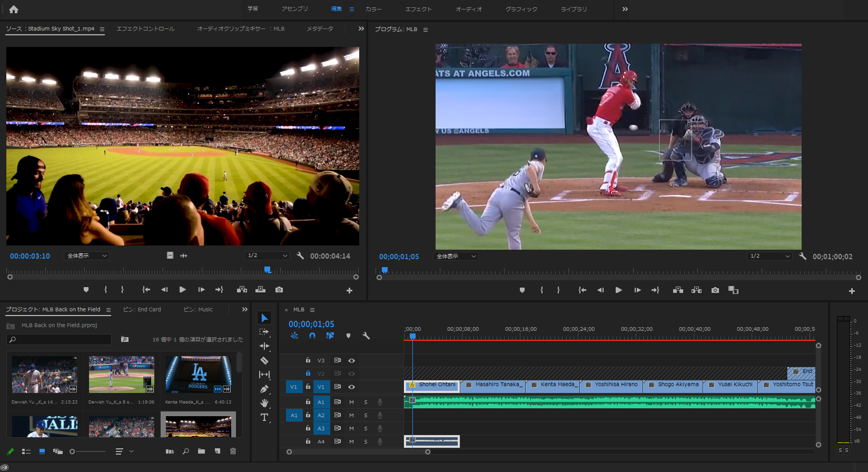Open Source monitor settings wrench

click(x=300, y=255)
